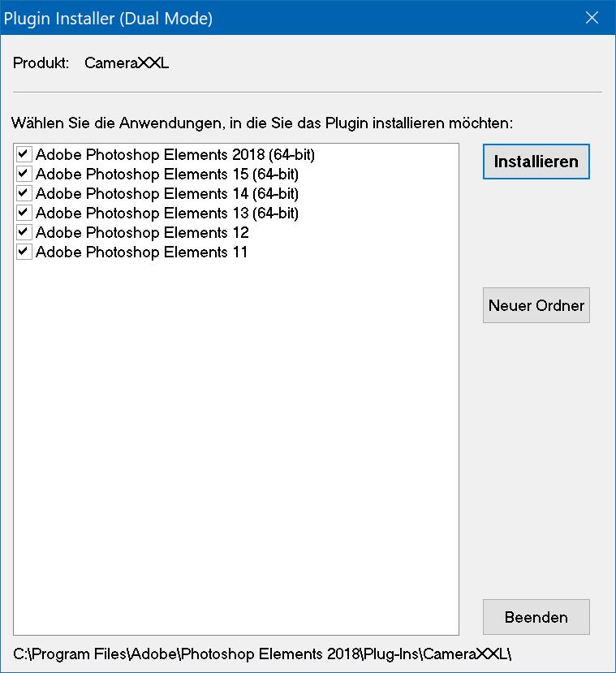Highlight the "Adobe Photoshop Elements 15 (64-bit)" entry text

tap(167, 174)
